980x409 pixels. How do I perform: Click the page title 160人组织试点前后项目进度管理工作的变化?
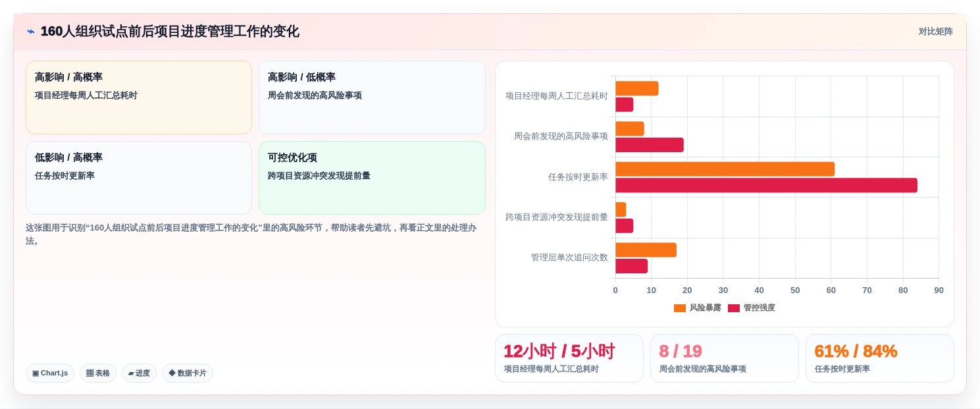click(x=170, y=32)
